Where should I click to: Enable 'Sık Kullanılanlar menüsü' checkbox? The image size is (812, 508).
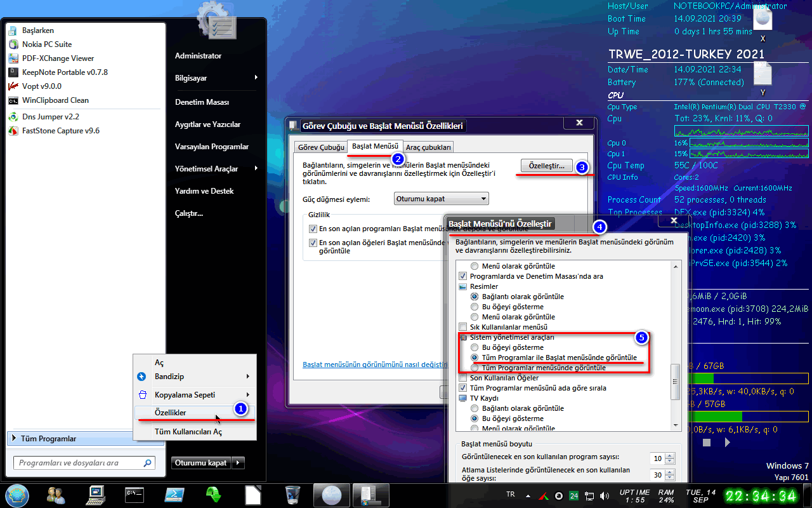[462, 327]
